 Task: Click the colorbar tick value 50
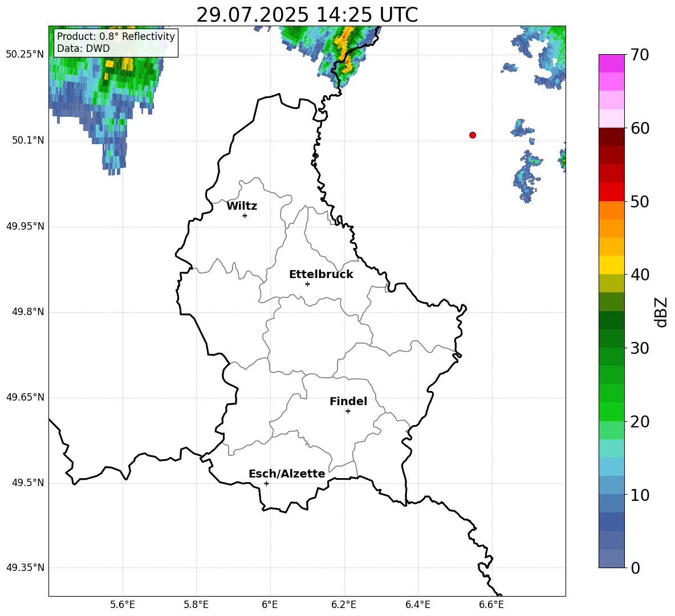click(640, 201)
